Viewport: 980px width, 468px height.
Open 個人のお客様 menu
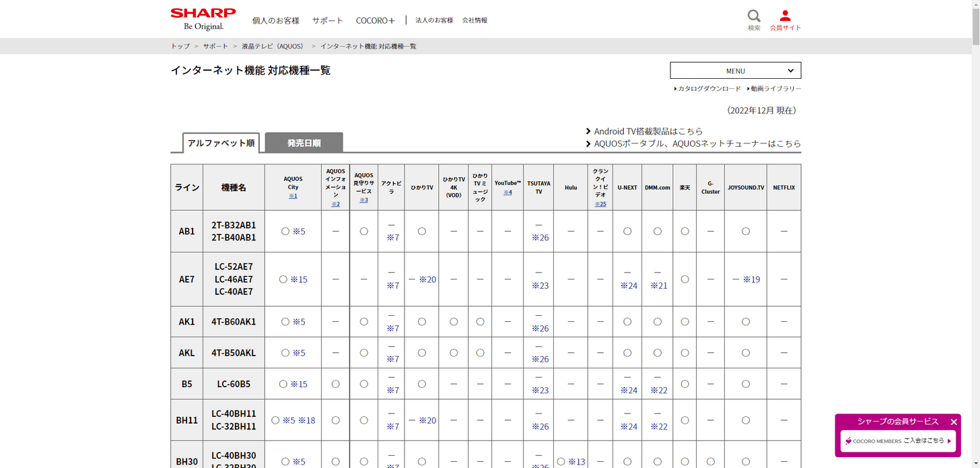(x=276, y=20)
